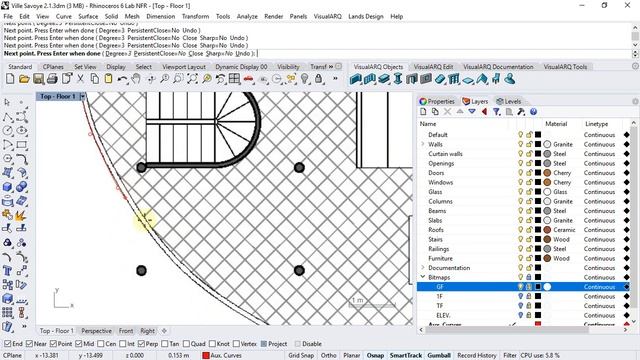
Task: Click Cherry material swatch of Doors layer
Action: click(547, 173)
